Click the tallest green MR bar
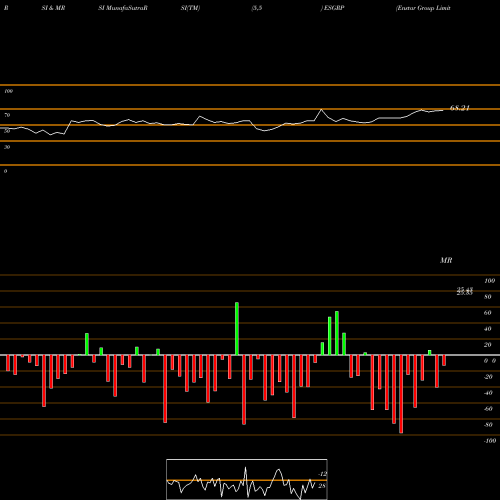Viewport: 500px width, 500px height. (x=237, y=329)
